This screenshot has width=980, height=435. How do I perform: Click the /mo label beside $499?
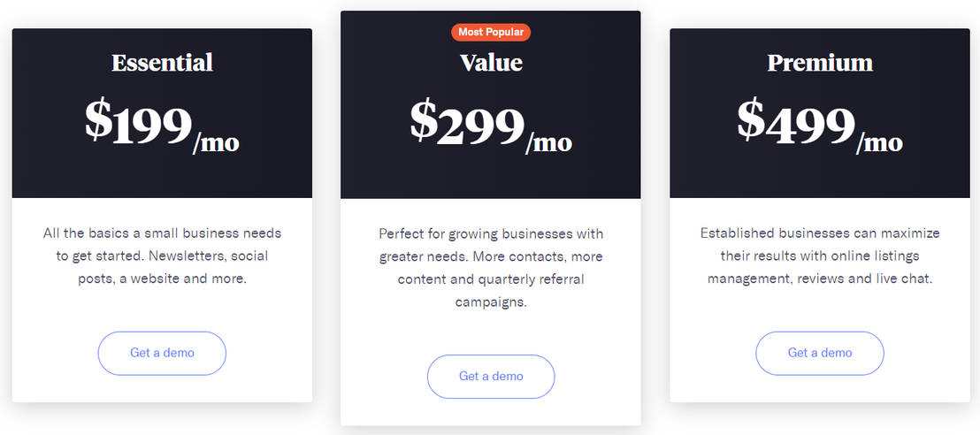pos(879,142)
